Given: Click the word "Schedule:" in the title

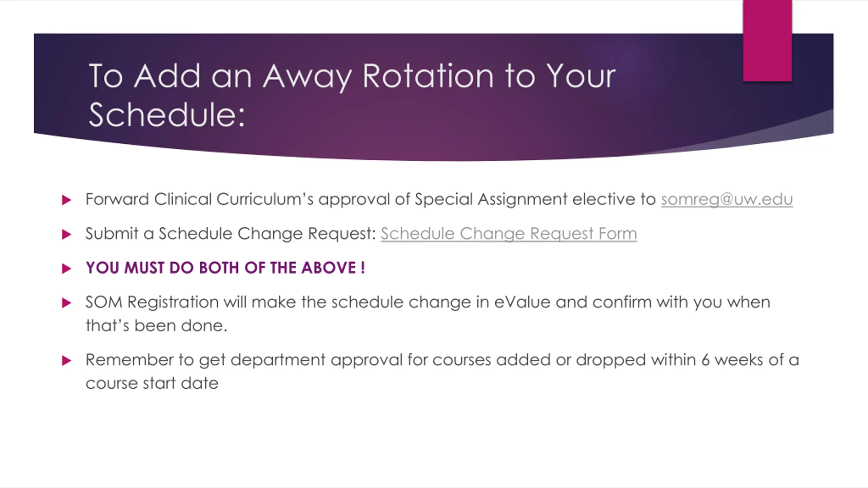Looking at the screenshot, I should click(166, 115).
